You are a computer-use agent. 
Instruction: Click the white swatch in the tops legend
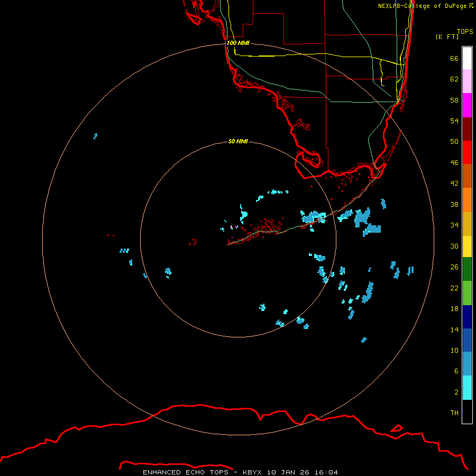point(467,58)
